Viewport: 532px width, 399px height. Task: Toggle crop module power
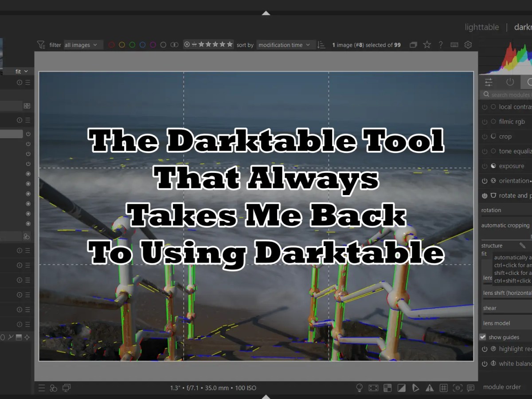click(x=485, y=137)
